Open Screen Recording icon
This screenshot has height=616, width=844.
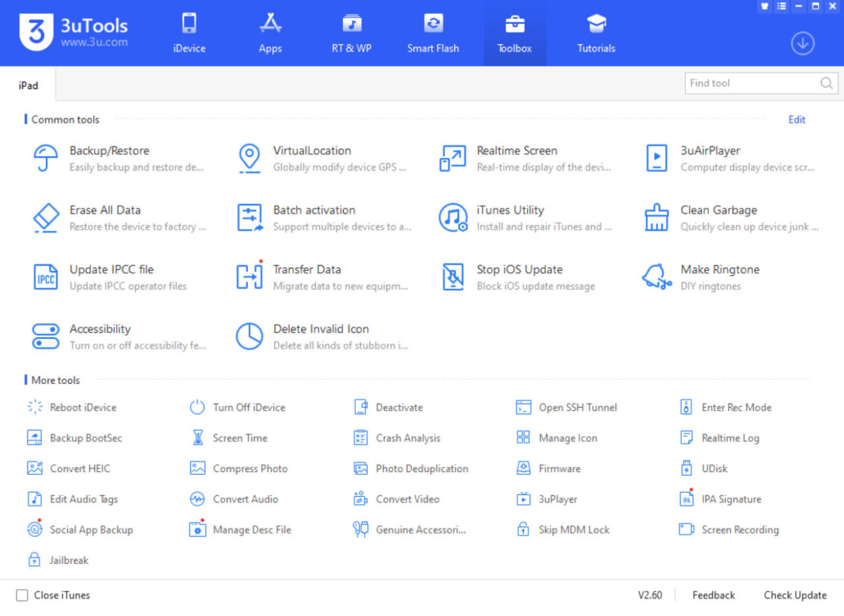(x=686, y=529)
